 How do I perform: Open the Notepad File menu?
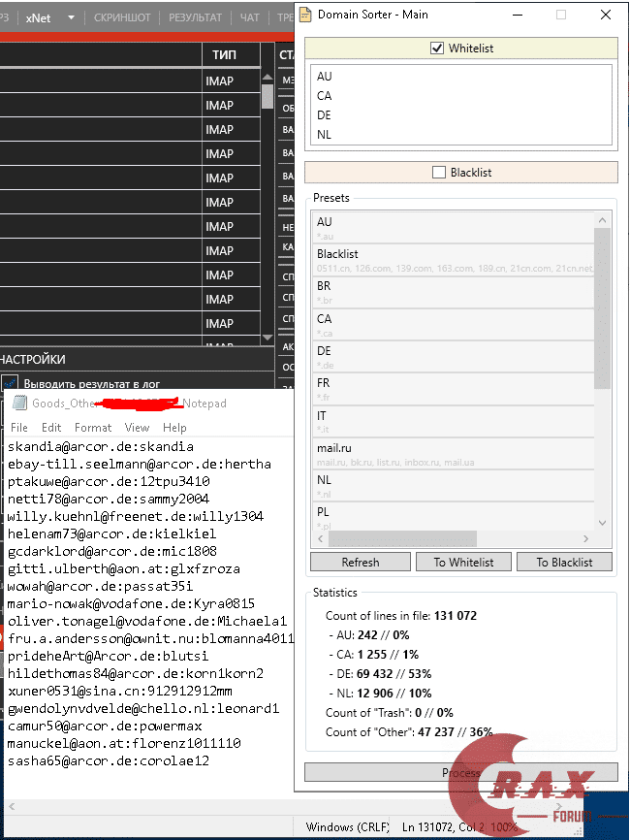point(19,428)
